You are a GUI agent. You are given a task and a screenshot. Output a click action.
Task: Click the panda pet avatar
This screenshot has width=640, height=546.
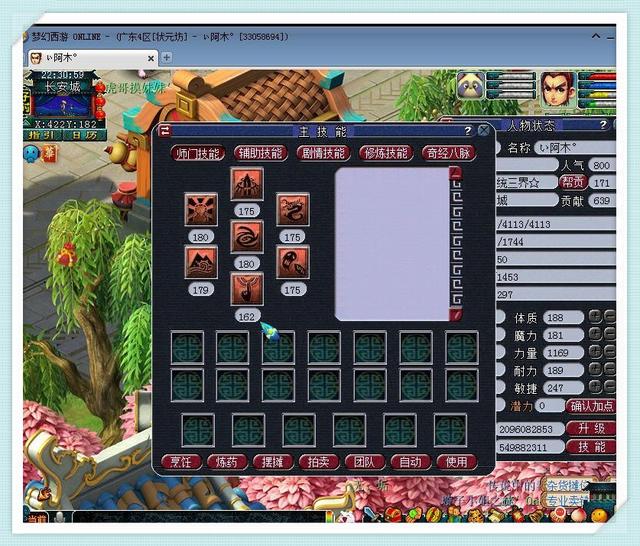point(471,86)
